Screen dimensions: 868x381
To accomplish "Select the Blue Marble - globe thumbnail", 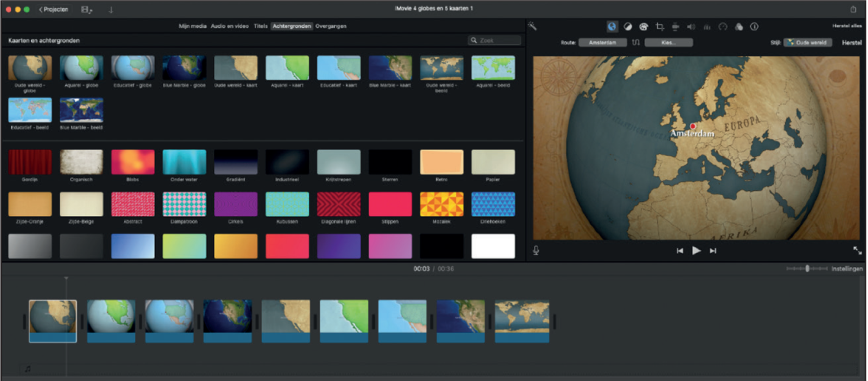I will pos(184,68).
